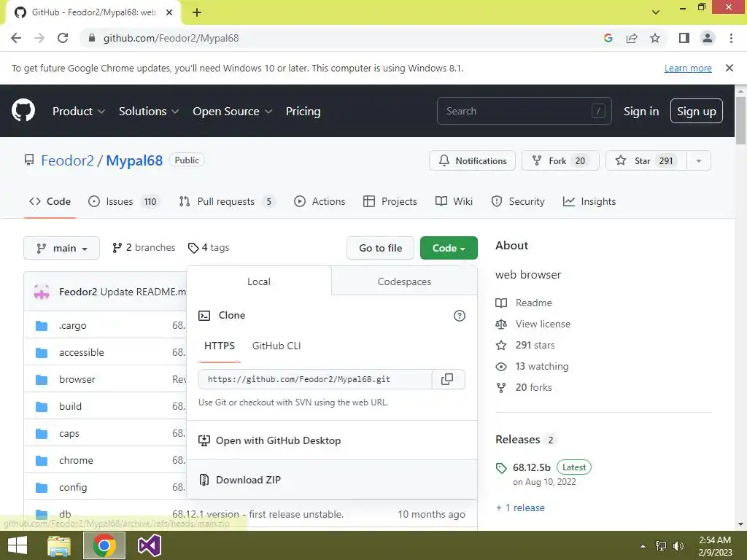Bookmark this page with star icon

[655, 38]
